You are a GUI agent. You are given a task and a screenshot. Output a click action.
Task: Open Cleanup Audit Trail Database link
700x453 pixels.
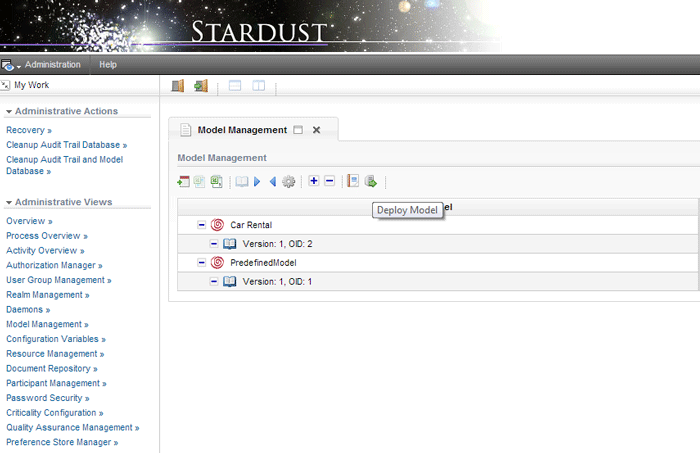click(x=67, y=145)
